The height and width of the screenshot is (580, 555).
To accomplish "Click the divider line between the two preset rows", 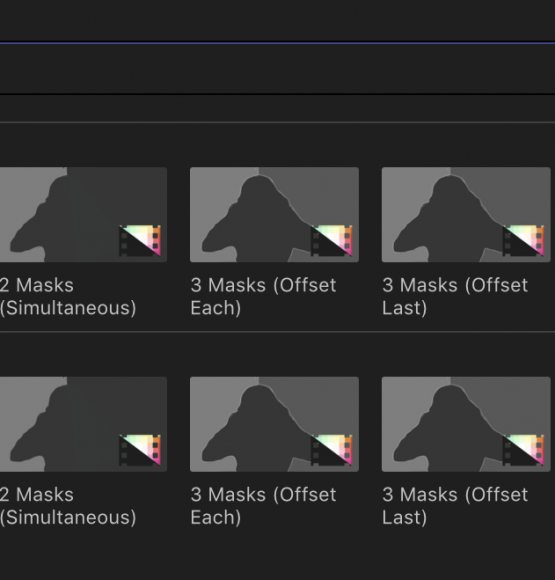I will 278,332.
